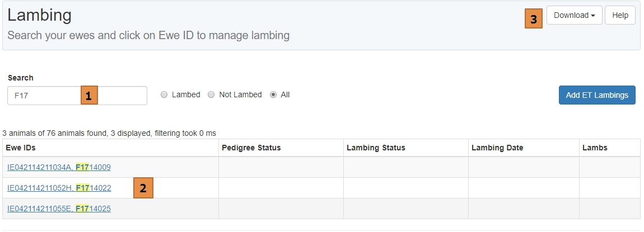Screen dimensions: 644x232
Task: Click the Lambing page heading
Action: coord(39,15)
